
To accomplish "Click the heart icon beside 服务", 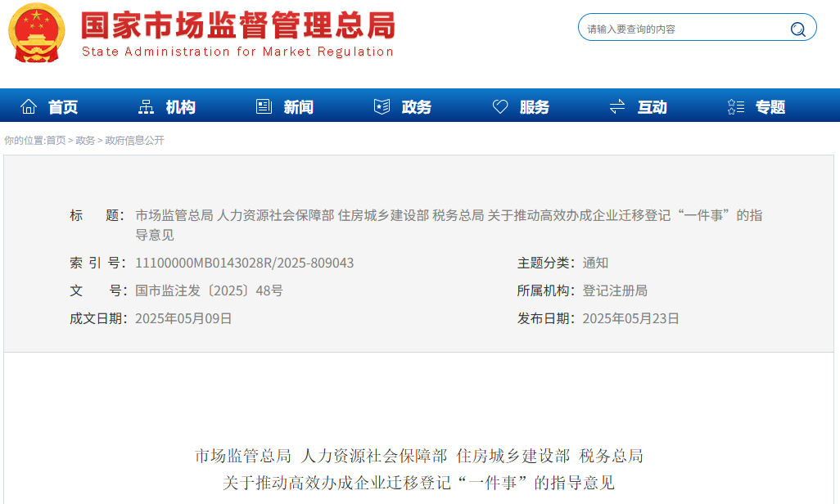I will coord(499,106).
